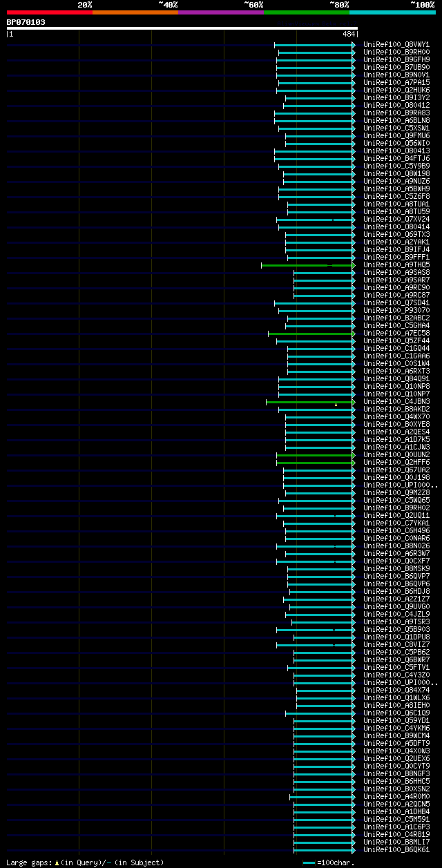This screenshot has height=868, width=442.
Task: Select the UniRef100_A7PA15 label
Action: [x=396, y=82]
